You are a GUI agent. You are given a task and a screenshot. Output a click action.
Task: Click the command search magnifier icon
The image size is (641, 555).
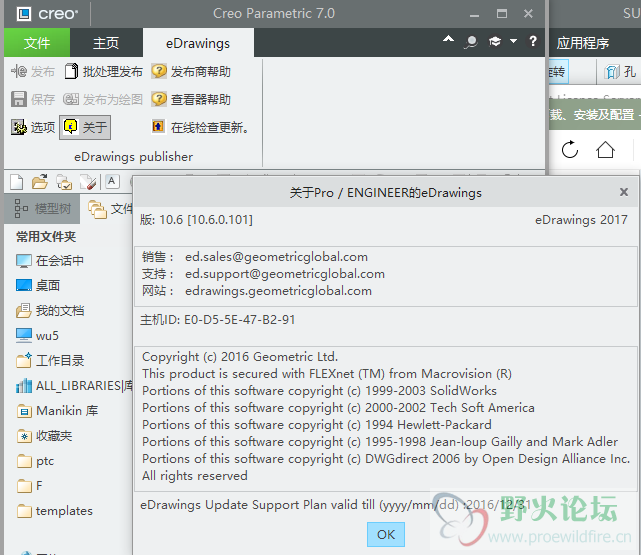pos(471,42)
